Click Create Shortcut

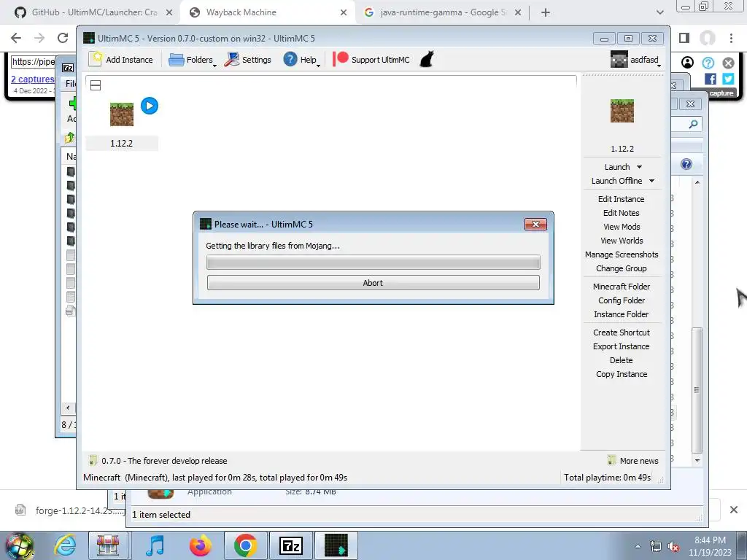pyautogui.click(x=622, y=332)
